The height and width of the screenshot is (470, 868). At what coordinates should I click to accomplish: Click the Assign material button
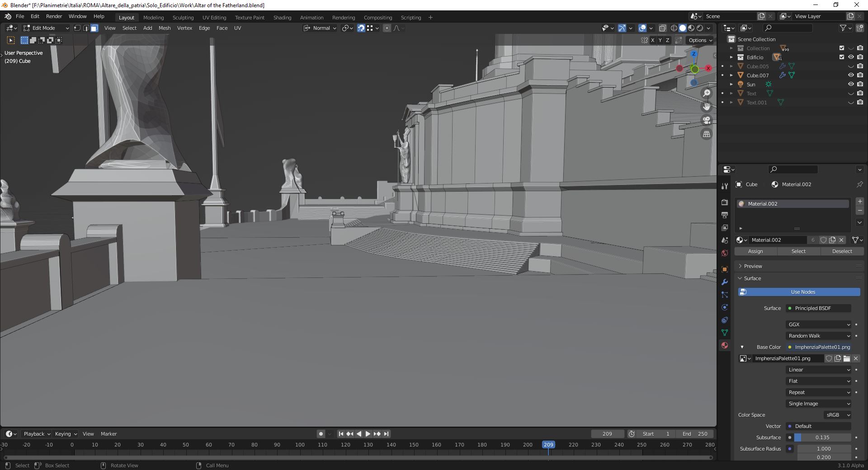[x=755, y=251]
